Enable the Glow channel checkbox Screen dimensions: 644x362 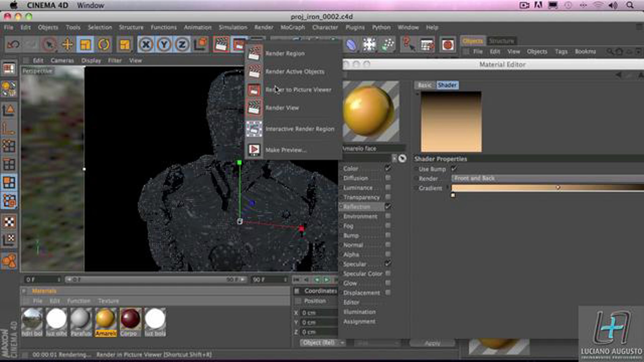[x=388, y=283]
